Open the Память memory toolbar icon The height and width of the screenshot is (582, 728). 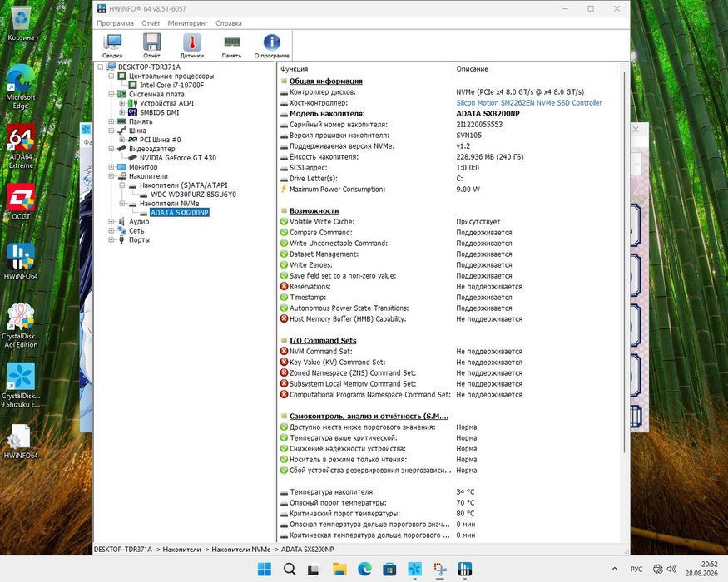tap(231, 46)
